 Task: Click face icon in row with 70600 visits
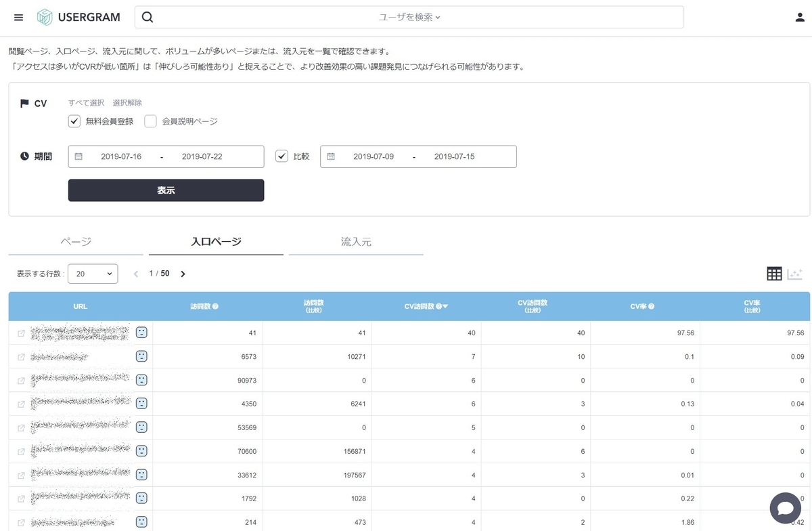tap(141, 450)
